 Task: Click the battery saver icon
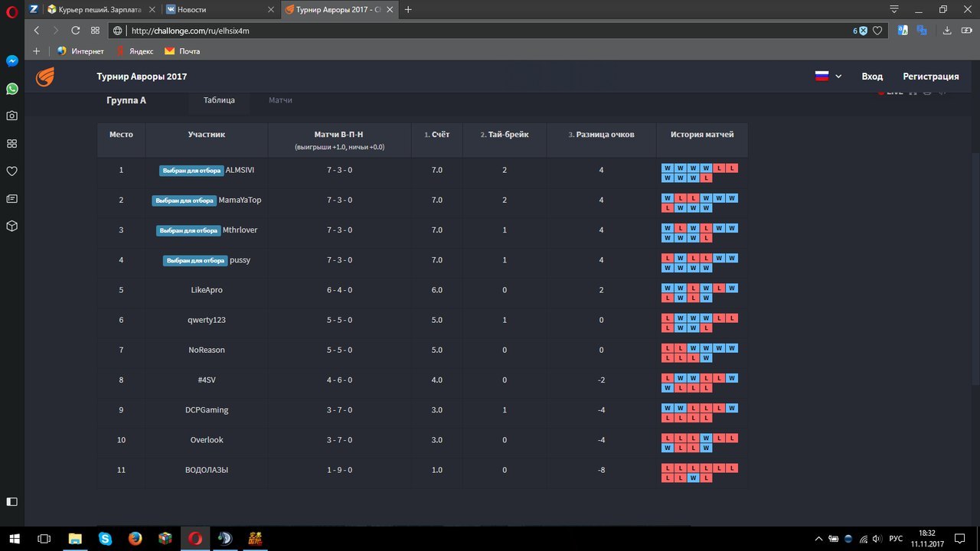pos(965,31)
